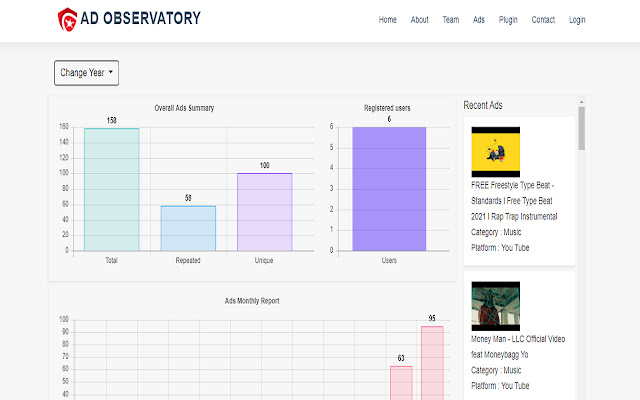Click the Money Man - LLC Official Video title
Viewport: 640px width, 400px height.
coord(518,347)
